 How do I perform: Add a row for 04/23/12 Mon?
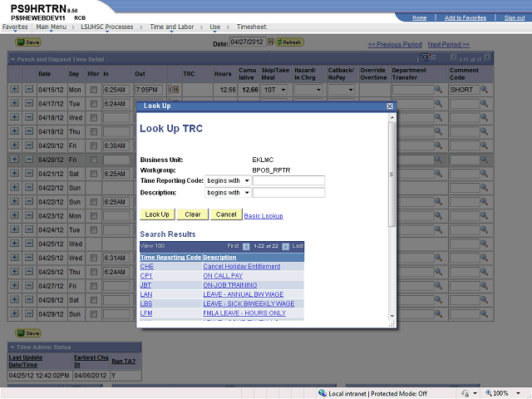click(x=14, y=215)
